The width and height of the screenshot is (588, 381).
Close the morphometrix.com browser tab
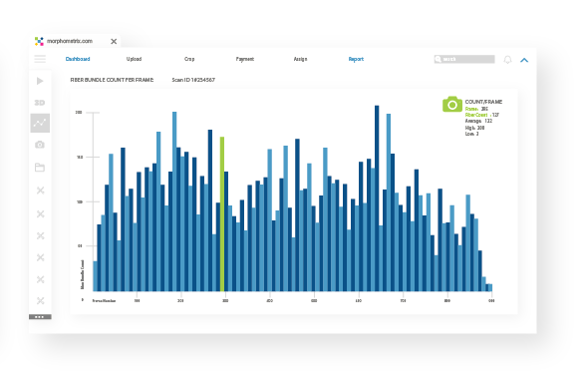tap(114, 41)
